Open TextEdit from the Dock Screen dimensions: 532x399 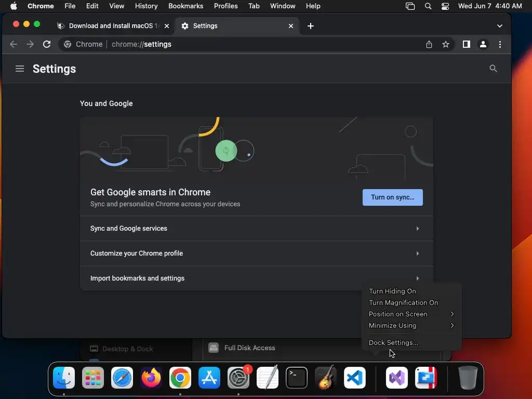pyautogui.click(x=268, y=378)
